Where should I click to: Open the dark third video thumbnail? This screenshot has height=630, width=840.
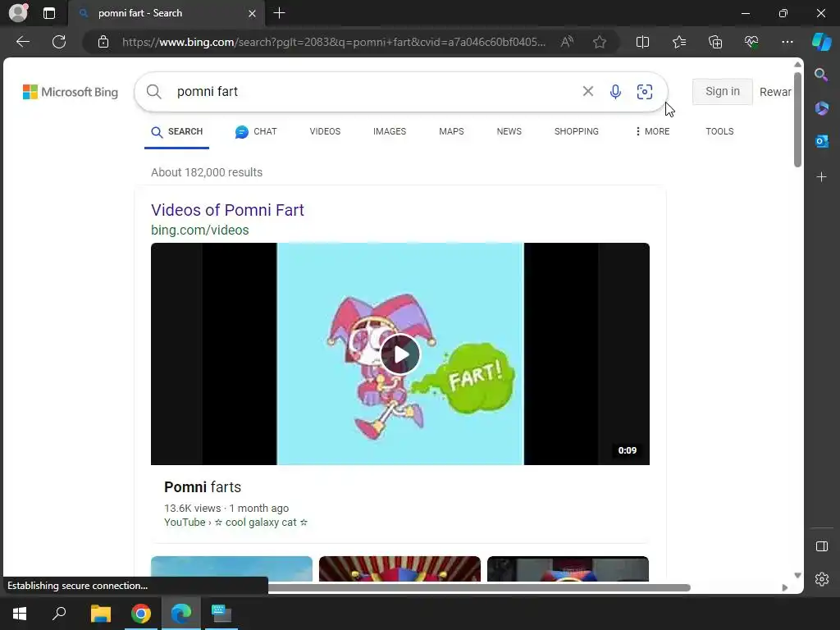point(568,569)
